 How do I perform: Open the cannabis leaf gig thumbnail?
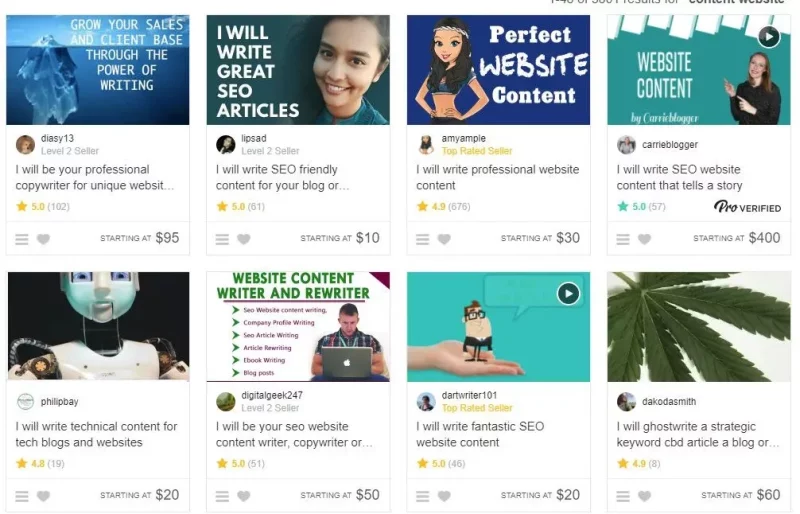pos(698,327)
